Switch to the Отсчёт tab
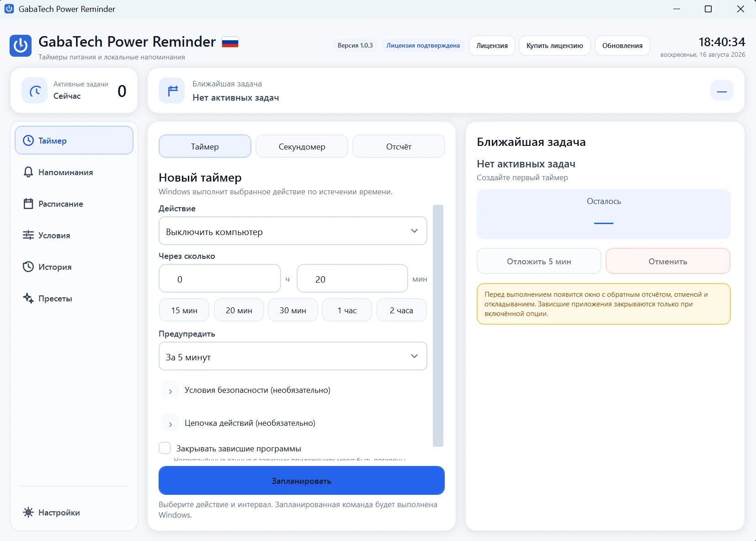The height and width of the screenshot is (541, 756). (x=399, y=146)
